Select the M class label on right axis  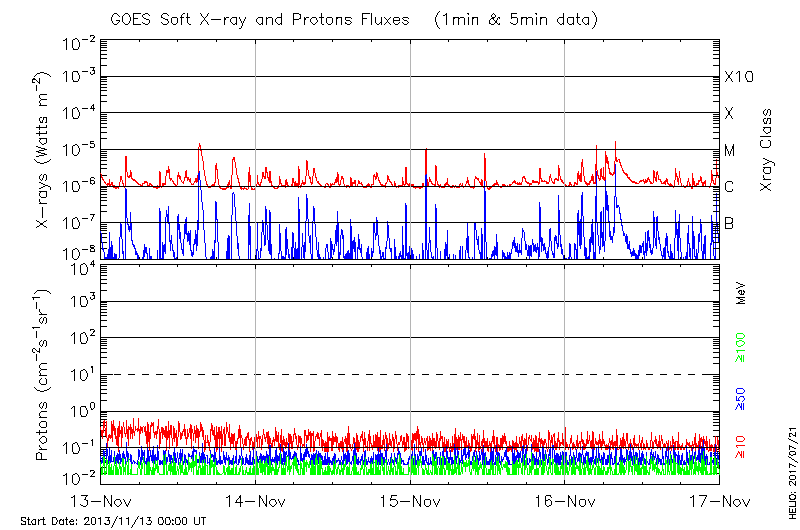point(730,151)
